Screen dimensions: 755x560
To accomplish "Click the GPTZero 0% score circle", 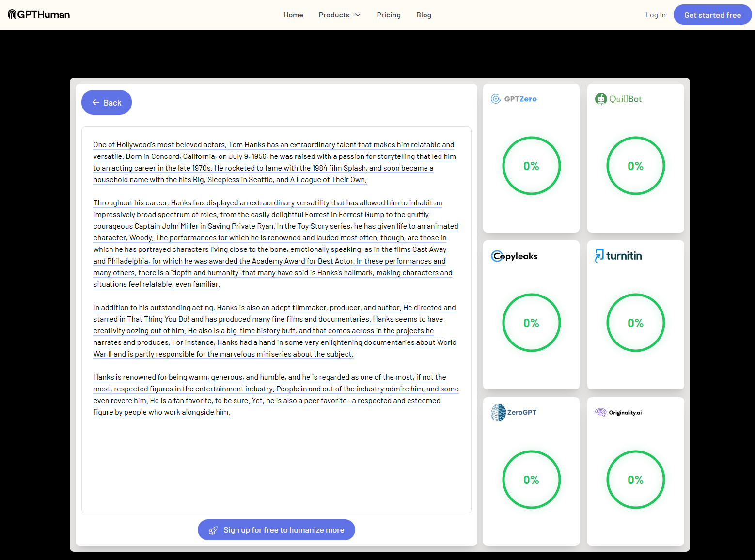I will (531, 166).
